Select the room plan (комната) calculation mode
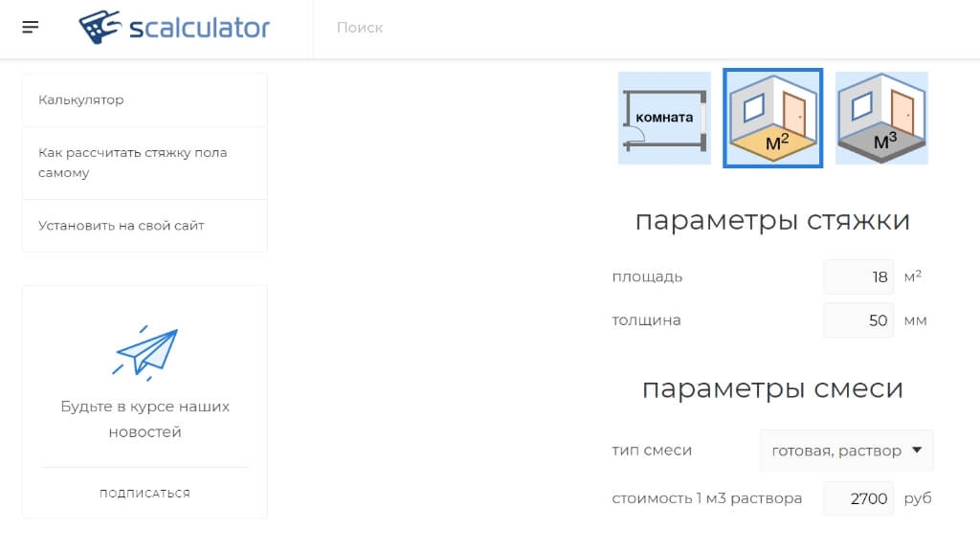This screenshot has height=551, width=980. click(664, 118)
